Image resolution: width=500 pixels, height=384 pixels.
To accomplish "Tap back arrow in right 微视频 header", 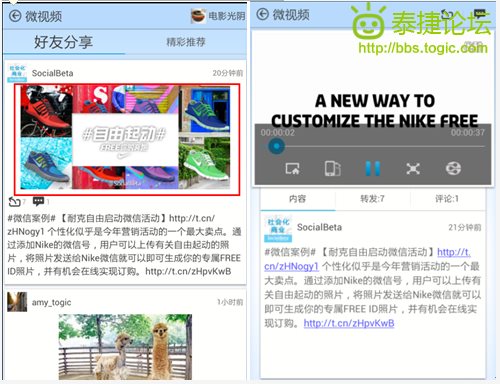I will pos(263,14).
